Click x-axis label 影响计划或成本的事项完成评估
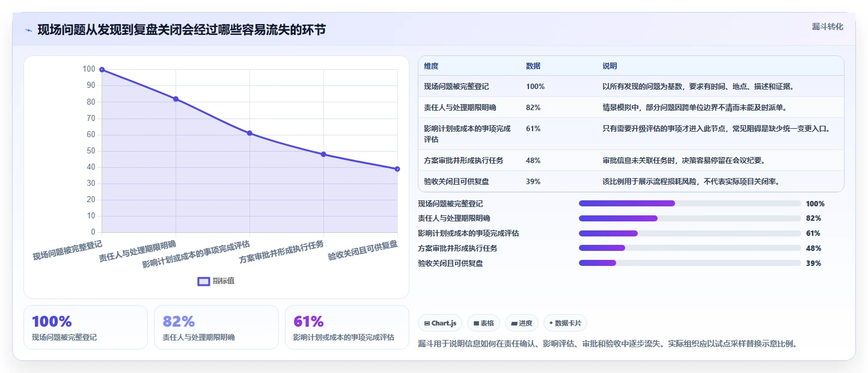The width and height of the screenshot is (868, 373). (x=196, y=253)
